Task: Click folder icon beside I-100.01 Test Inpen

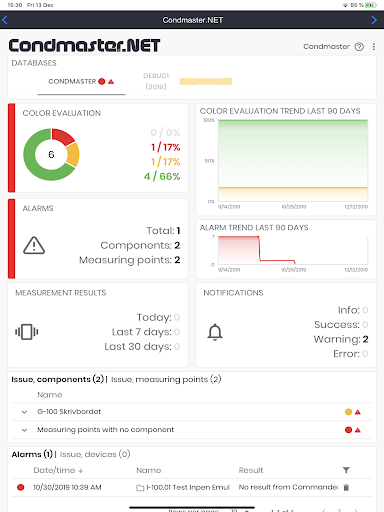Action: pos(140,488)
